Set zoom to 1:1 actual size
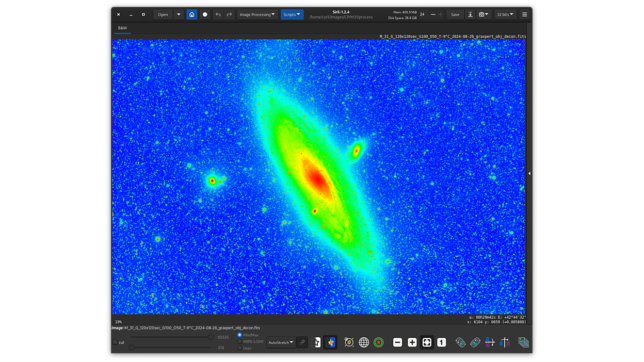Image resolution: width=644 pixels, height=362 pixels. (x=441, y=342)
